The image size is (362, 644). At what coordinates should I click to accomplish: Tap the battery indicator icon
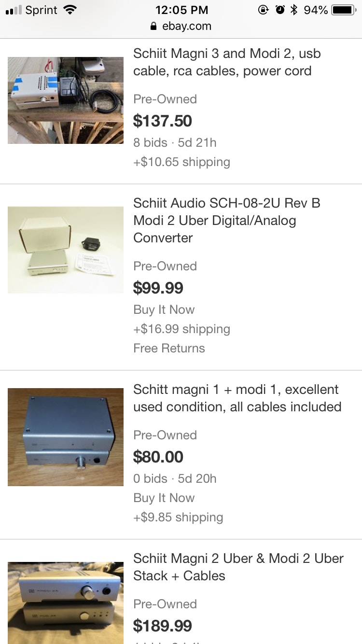pyautogui.click(x=345, y=10)
